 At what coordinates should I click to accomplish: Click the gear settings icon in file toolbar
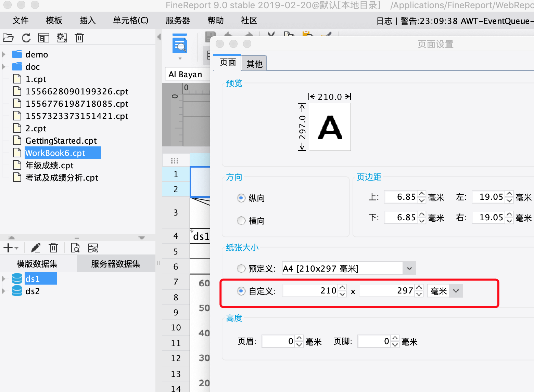coord(62,38)
